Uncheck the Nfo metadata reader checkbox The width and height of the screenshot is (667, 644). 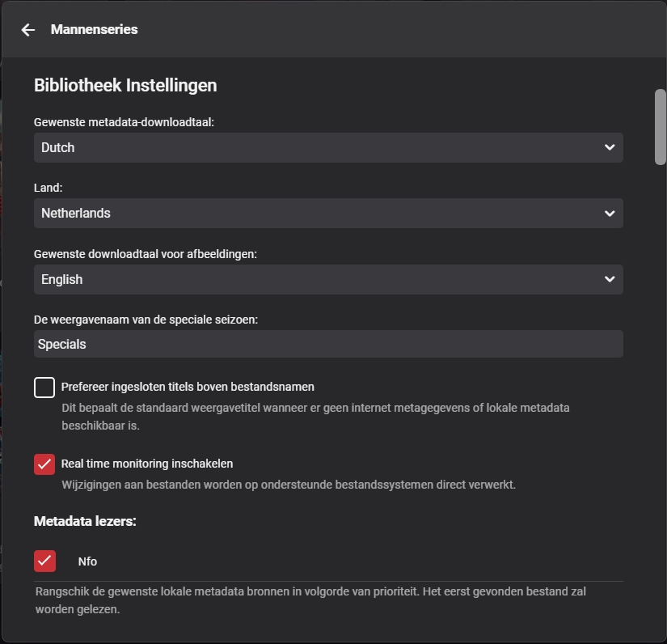44,561
